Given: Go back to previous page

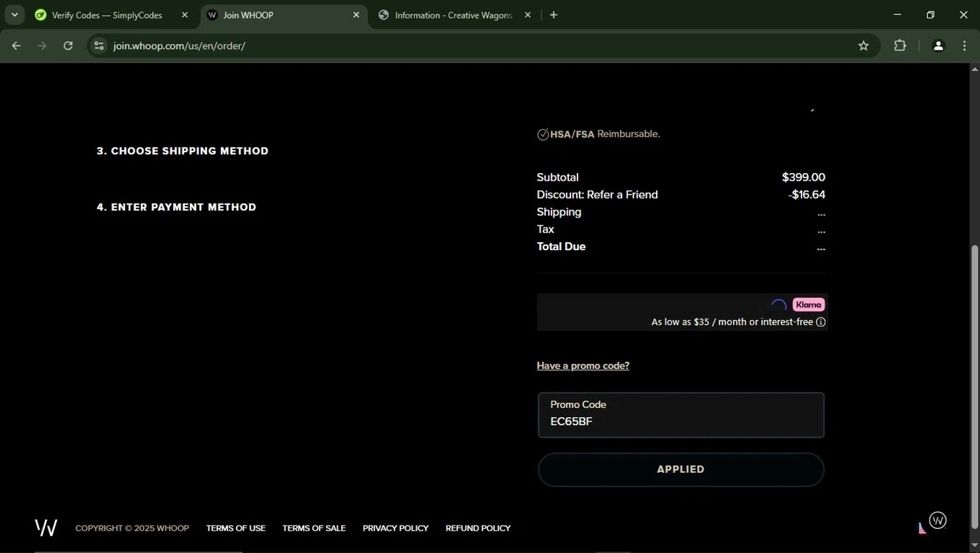Looking at the screenshot, I should click(x=16, y=46).
